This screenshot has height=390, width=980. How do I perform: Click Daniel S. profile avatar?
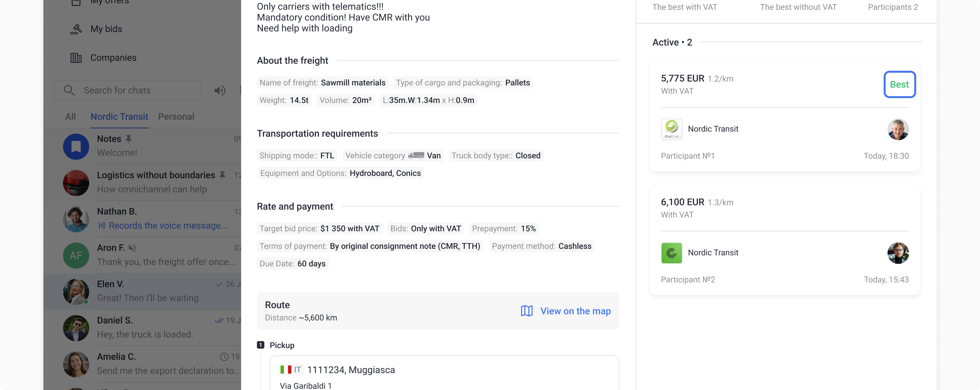tap(76, 328)
